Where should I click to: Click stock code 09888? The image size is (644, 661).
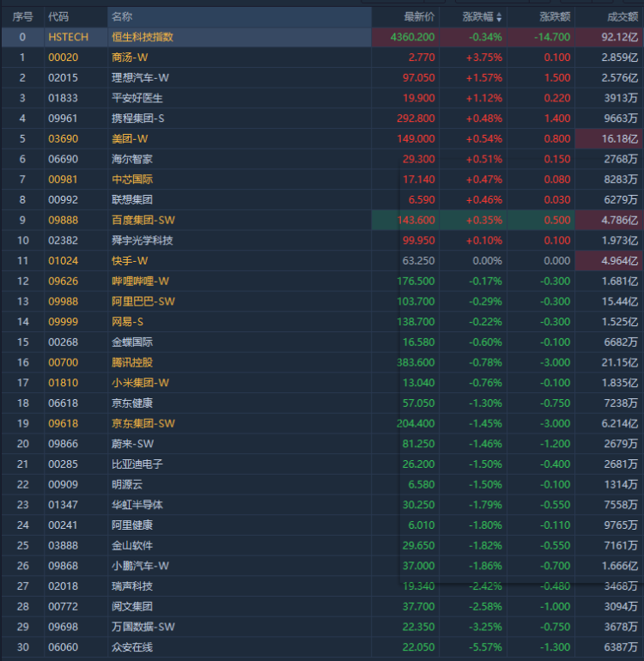pos(64,220)
